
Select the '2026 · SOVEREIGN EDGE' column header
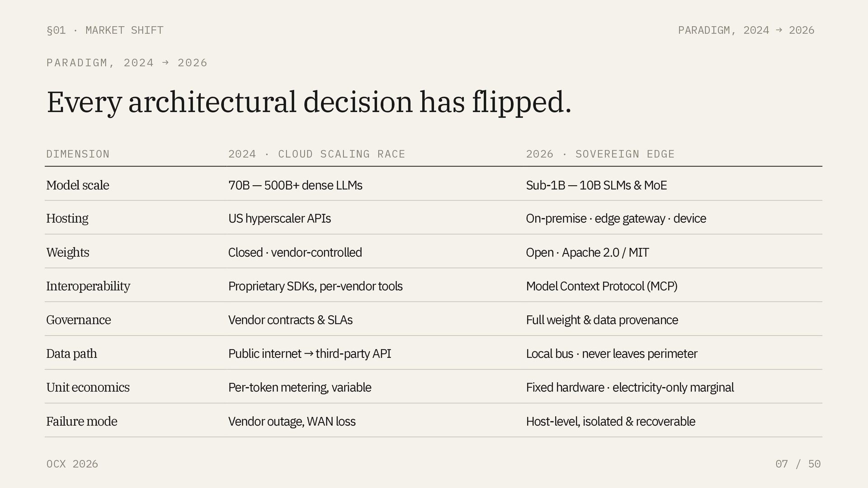(x=600, y=154)
